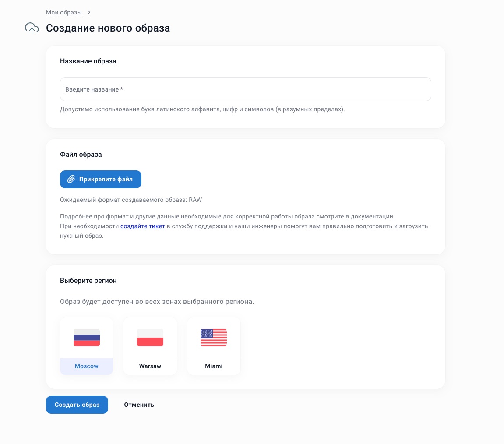Click the paperclip icon on the attach button

click(71, 179)
